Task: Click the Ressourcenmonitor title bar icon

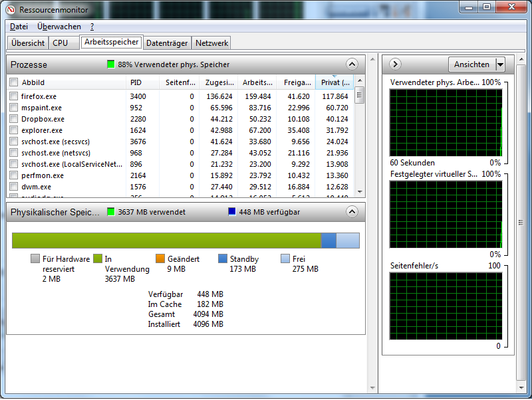Action: (11, 10)
